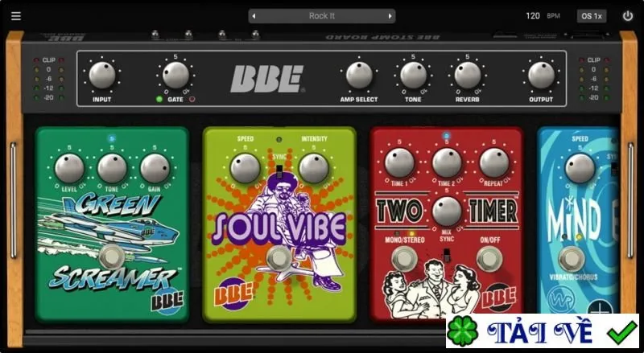This screenshot has height=353, width=644.
Task: Click the right pedalboard scroll handle
Action: tap(630, 200)
